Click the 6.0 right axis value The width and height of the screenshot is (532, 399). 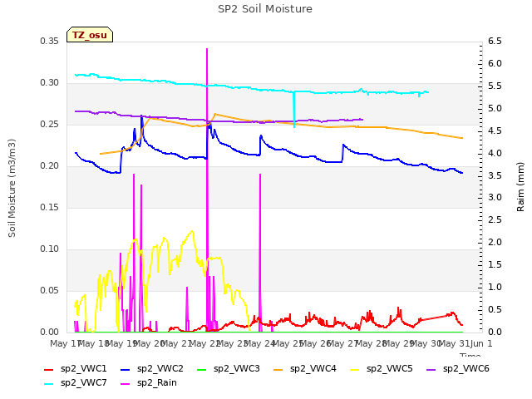(495, 64)
